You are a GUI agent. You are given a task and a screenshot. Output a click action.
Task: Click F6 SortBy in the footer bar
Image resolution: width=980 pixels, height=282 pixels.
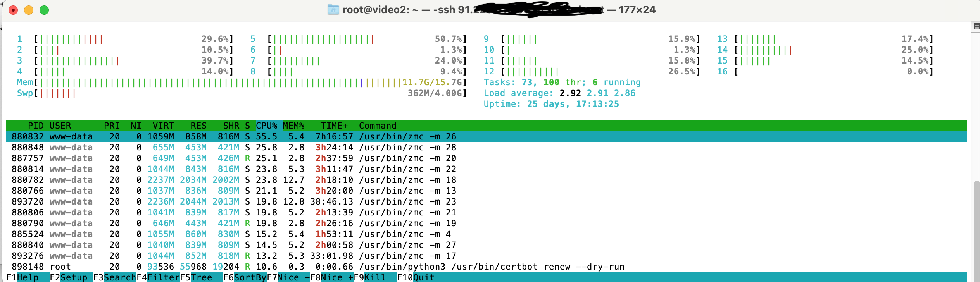[x=245, y=277]
